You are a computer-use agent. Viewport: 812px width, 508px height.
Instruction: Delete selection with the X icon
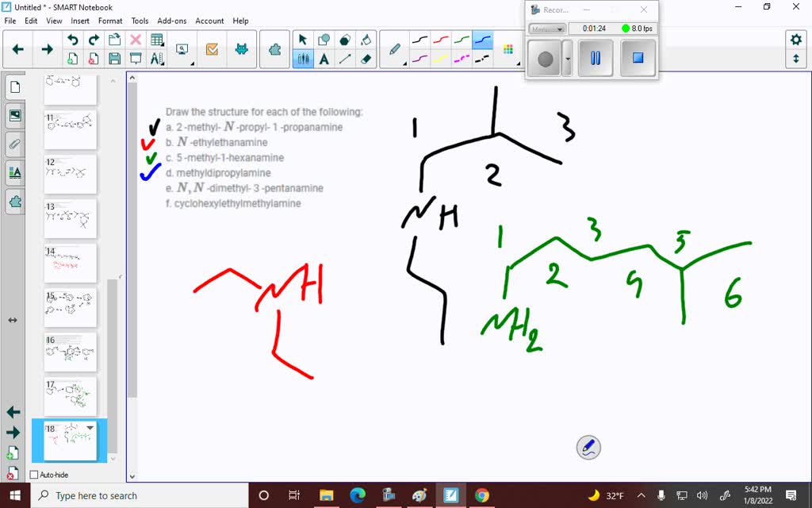(136, 40)
